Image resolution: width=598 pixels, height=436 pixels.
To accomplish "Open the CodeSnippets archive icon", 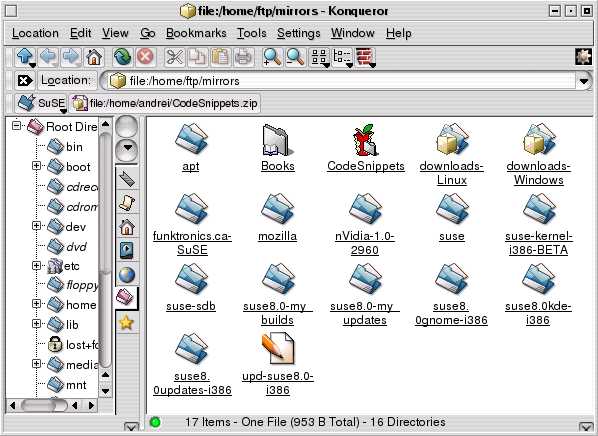I will (366, 148).
